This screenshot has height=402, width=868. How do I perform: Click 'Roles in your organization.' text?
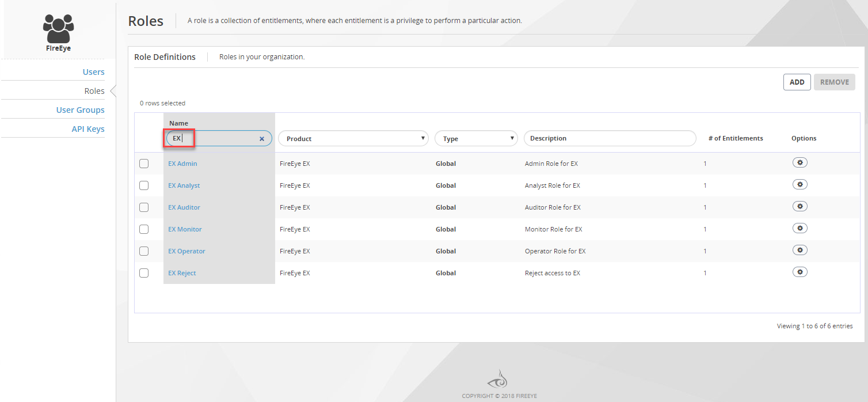pos(262,57)
